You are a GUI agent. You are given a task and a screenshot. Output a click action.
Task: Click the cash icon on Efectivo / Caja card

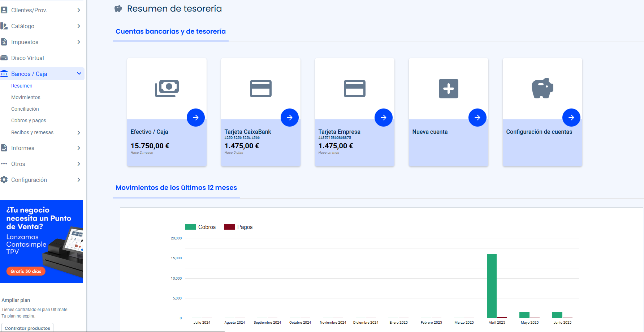click(x=167, y=89)
